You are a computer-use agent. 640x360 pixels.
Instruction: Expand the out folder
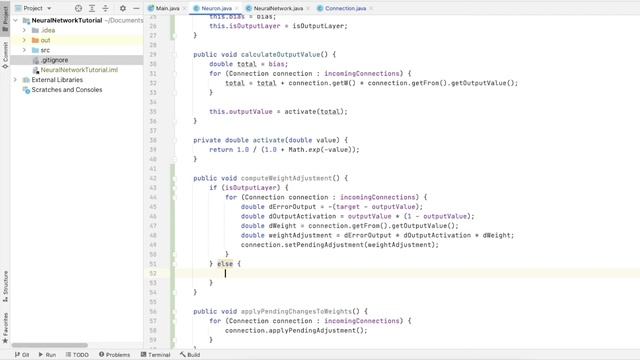24,40
